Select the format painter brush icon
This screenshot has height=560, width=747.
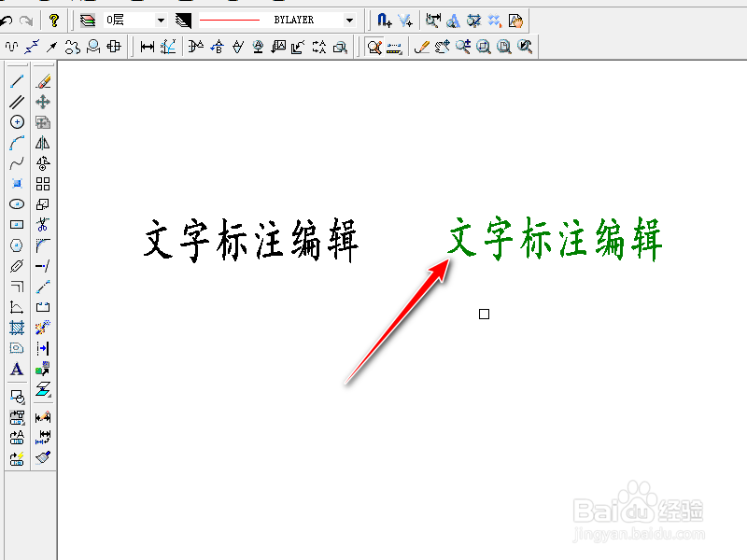[43, 457]
